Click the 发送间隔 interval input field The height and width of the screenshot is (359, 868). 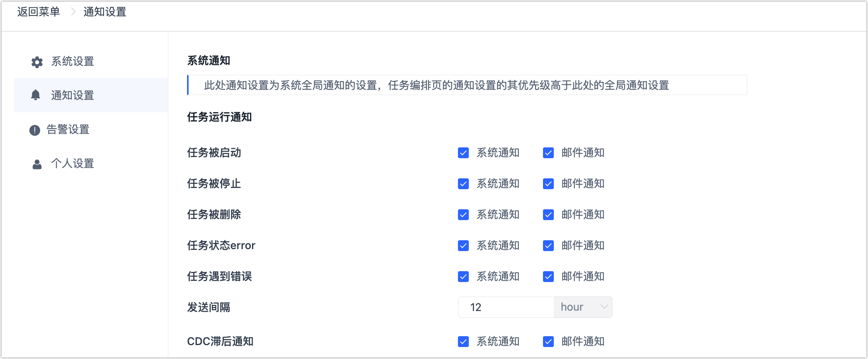(x=505, y=307)
